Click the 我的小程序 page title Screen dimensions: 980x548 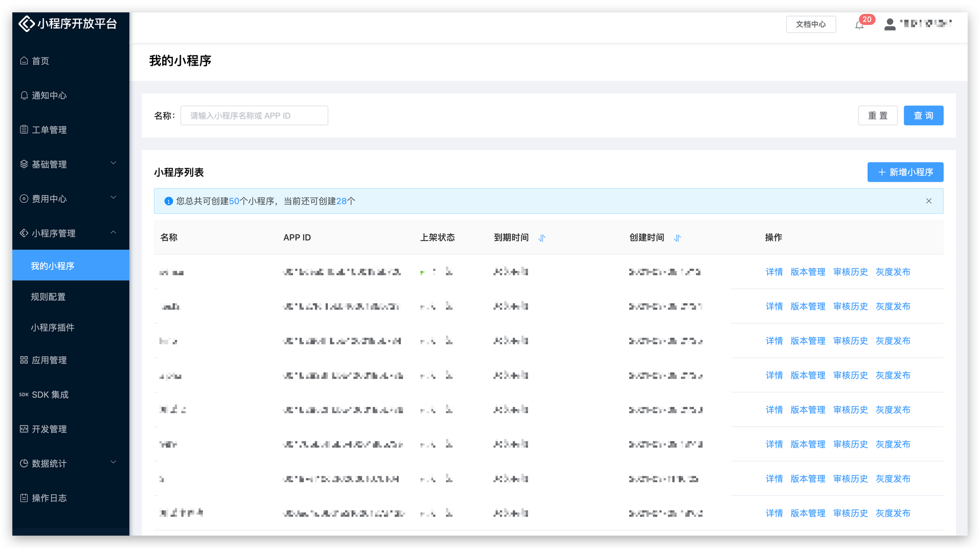coord(180,61)
